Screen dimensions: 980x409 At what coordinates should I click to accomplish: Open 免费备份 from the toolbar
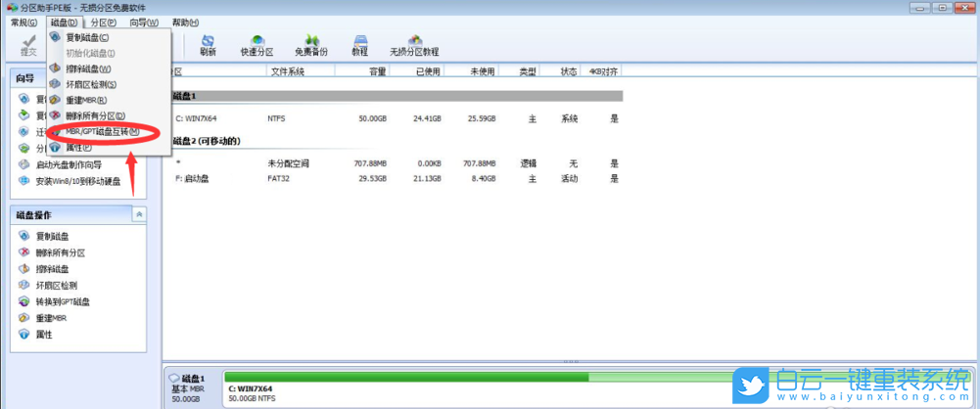point(310,44)
